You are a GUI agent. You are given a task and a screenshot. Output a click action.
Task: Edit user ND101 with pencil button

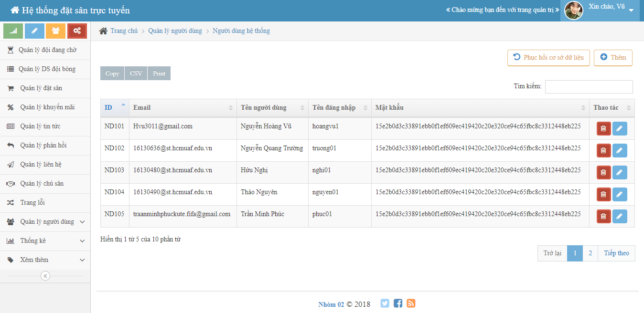click(x=620, y=128)
